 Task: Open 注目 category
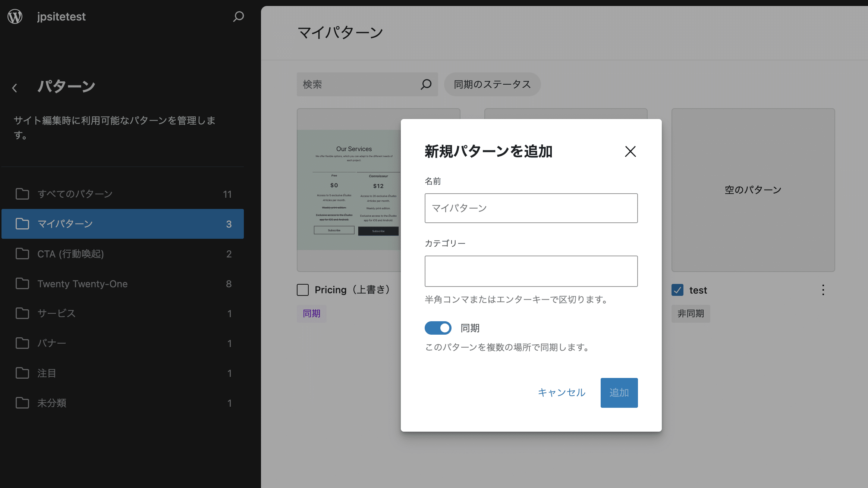pos(123,373)
